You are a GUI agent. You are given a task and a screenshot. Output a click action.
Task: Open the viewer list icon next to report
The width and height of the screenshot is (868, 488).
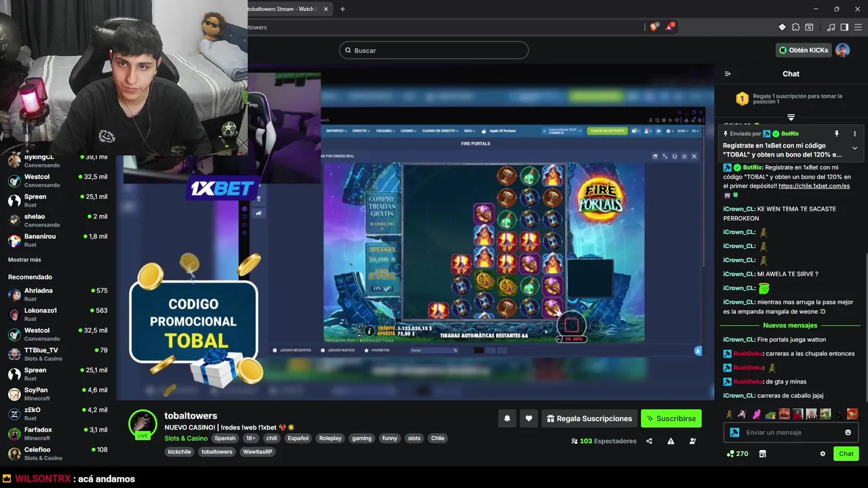692,441
